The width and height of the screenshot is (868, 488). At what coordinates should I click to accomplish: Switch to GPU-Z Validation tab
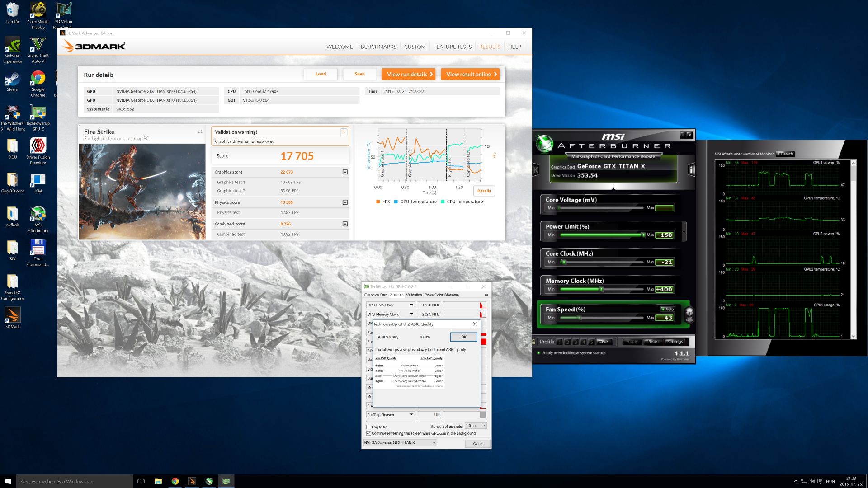click(414, 295)
